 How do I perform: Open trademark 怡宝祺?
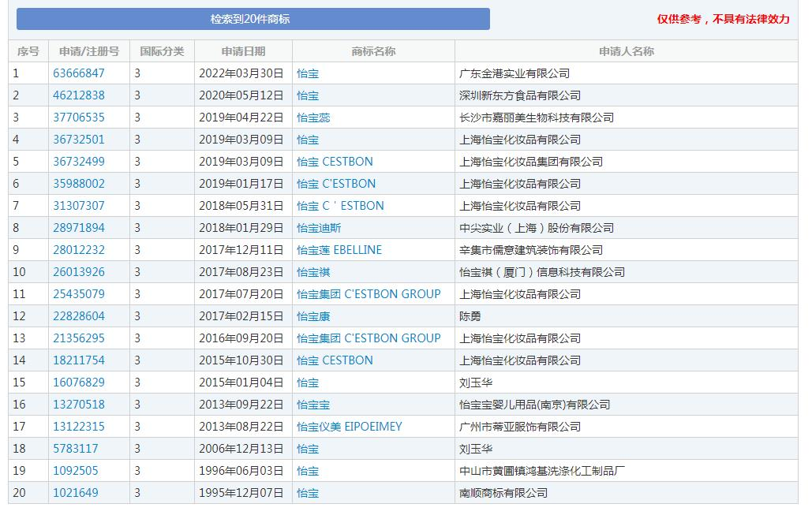[313, 272]
